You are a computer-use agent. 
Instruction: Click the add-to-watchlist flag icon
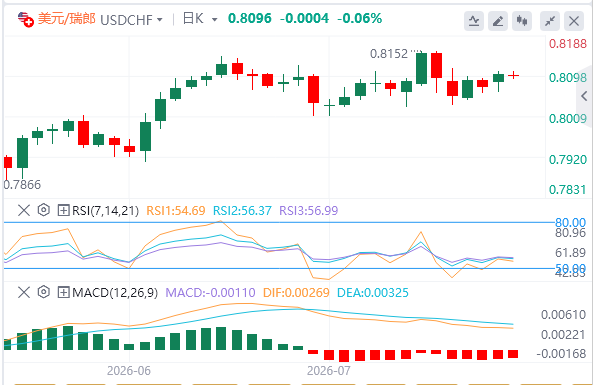26,19
